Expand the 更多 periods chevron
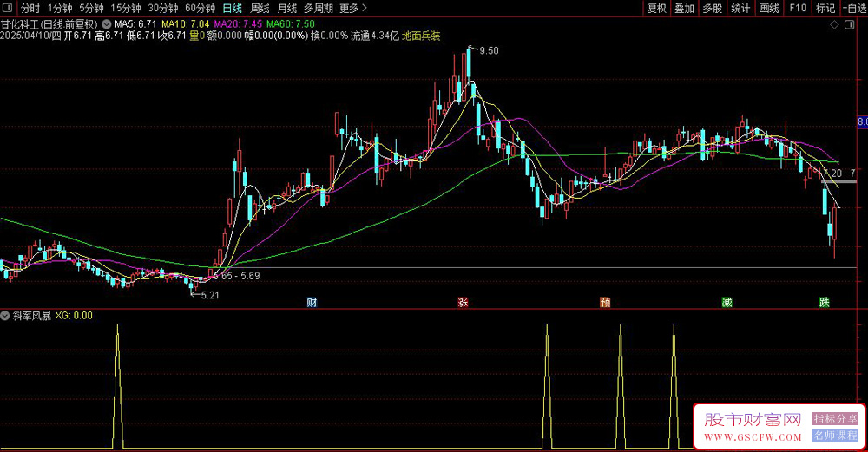The image size is (868, 452). 365,8
